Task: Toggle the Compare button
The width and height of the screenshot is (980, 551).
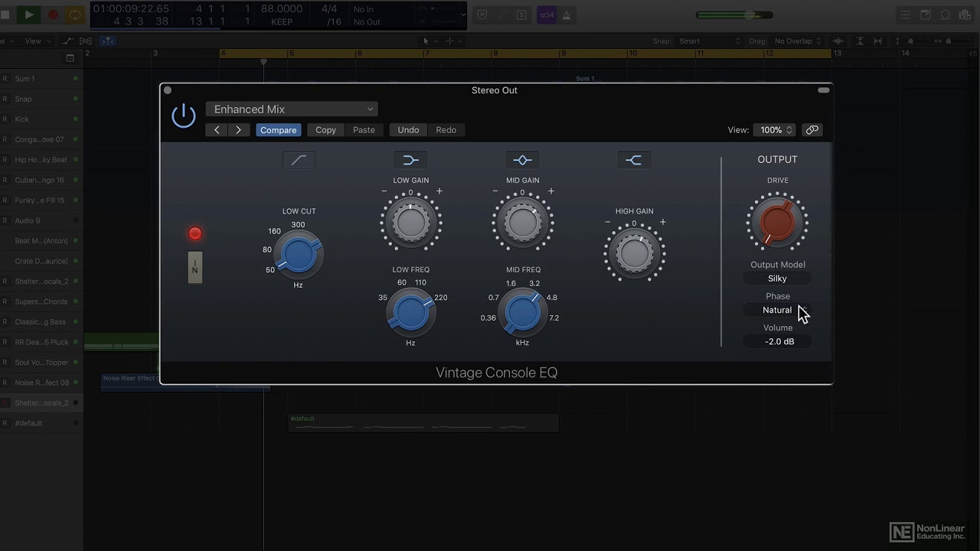Action: click(278, 130)
